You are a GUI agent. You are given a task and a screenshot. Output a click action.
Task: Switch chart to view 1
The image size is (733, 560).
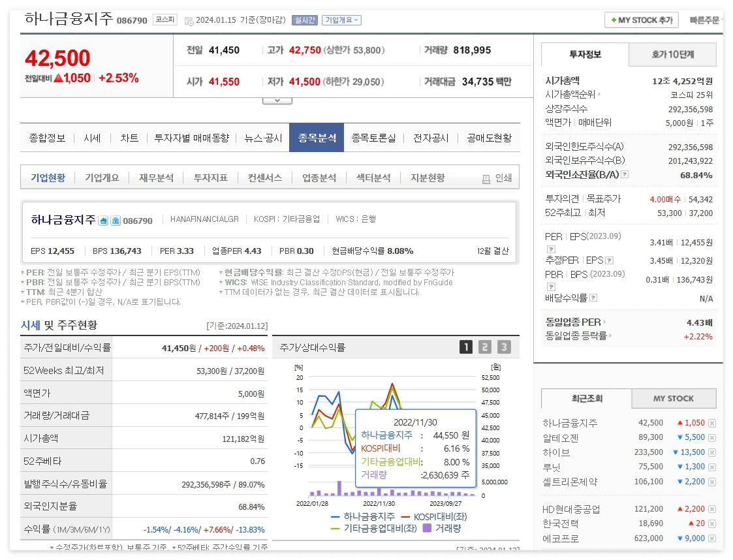point(466,347)
